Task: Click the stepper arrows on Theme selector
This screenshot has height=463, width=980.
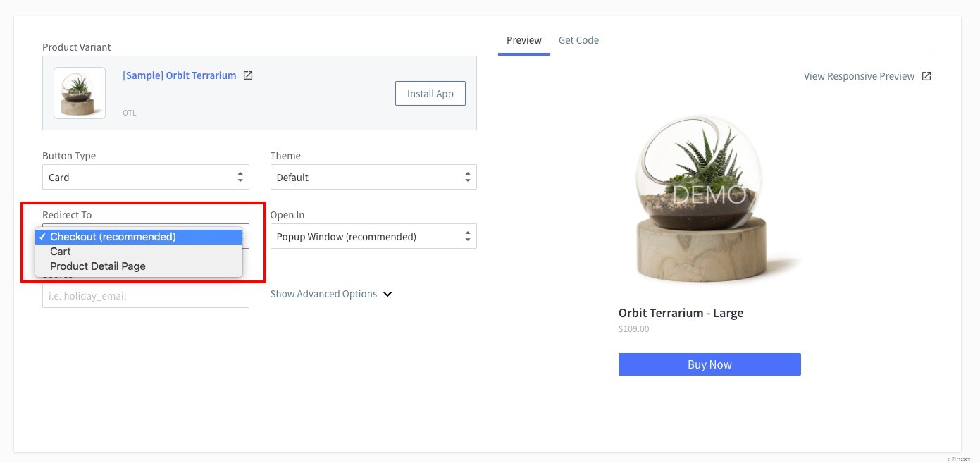Action: [x=468, y=177]
